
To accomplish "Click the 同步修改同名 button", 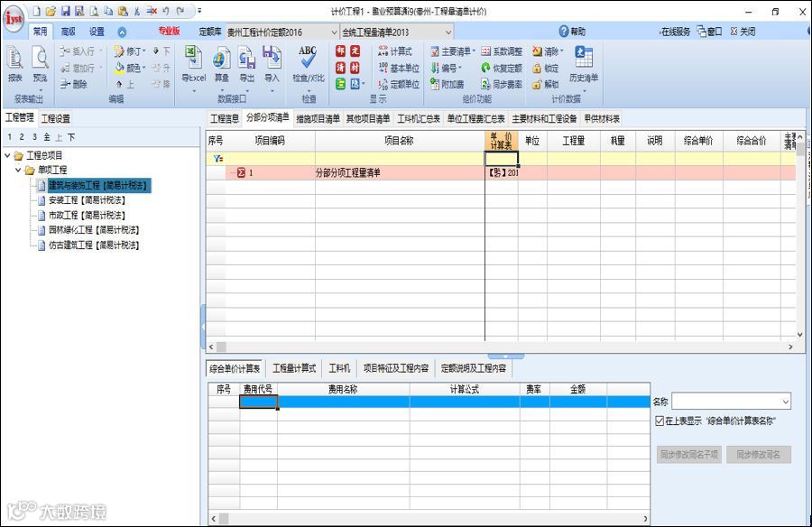I will point(759,455).
